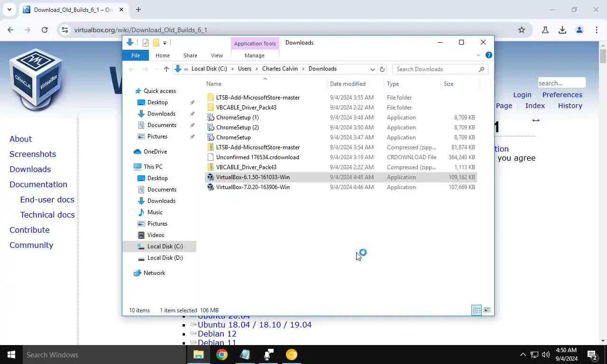
Task: Click the Up one level arrow in File Explorer
Action: coord(166,69)
